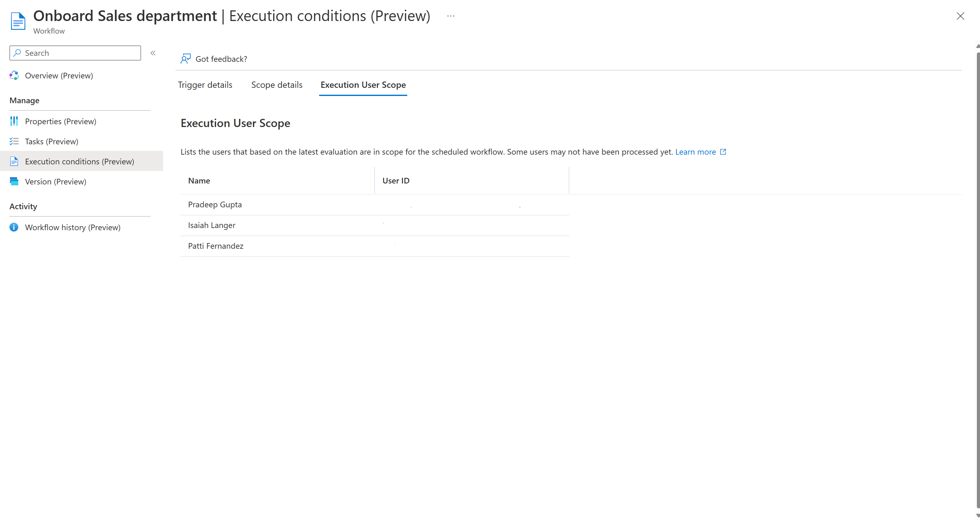Select the Version (Preview) icon
This screenshot has width=980, height=520.
click(x=14, y=181)
